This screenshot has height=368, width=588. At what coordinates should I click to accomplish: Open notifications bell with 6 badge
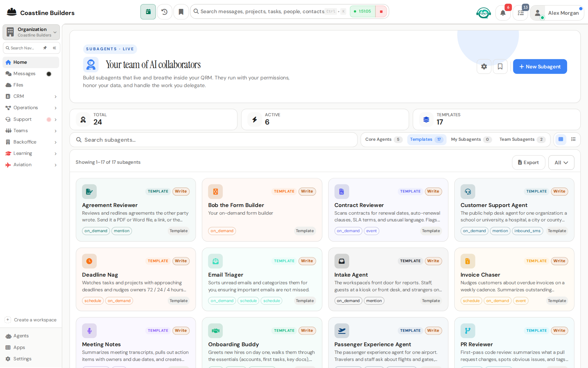pyautogui.click(x=503, y=13)
